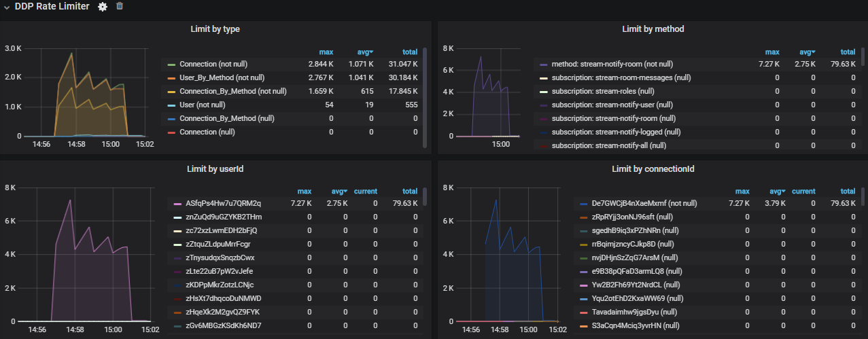Sort Limit by userId legend by current

tap(365, 191)
